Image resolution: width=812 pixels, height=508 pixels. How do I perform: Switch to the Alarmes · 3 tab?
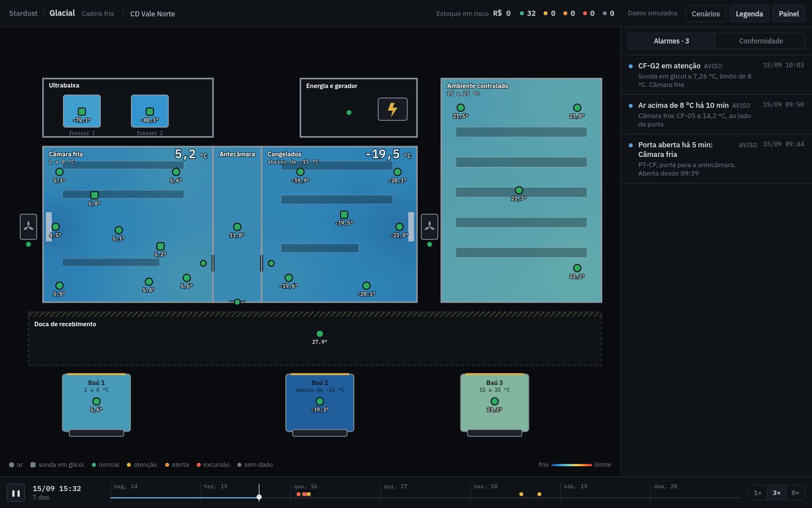(x=671, y=41)
